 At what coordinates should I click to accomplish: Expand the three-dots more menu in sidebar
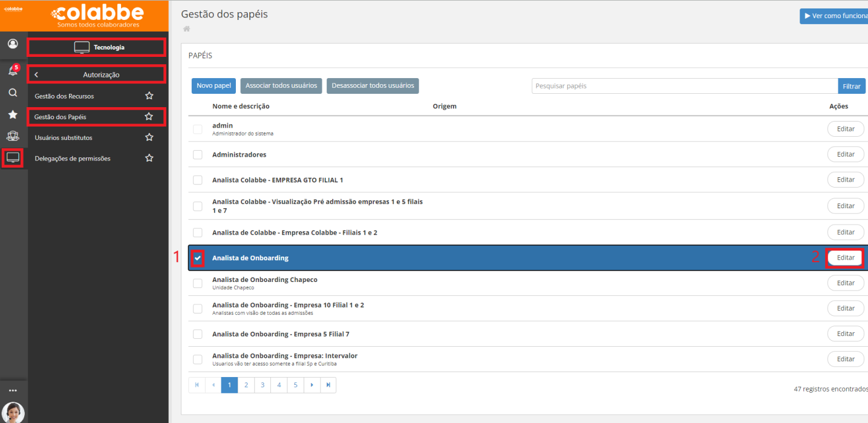point(13,390)
